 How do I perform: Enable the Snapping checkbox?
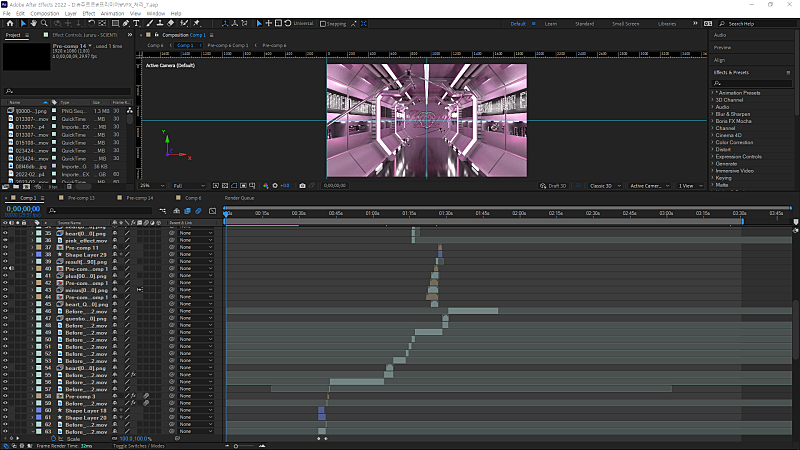coord(322,23)
